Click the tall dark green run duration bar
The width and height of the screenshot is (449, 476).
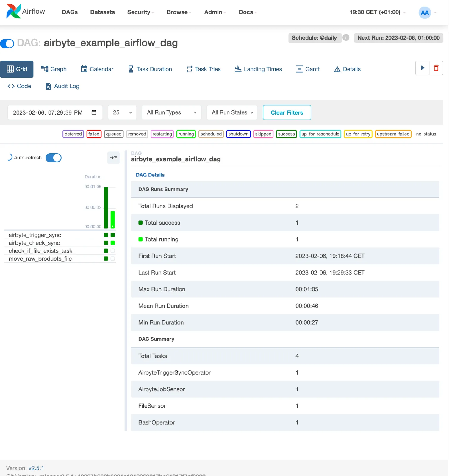[x=106, y=208]
